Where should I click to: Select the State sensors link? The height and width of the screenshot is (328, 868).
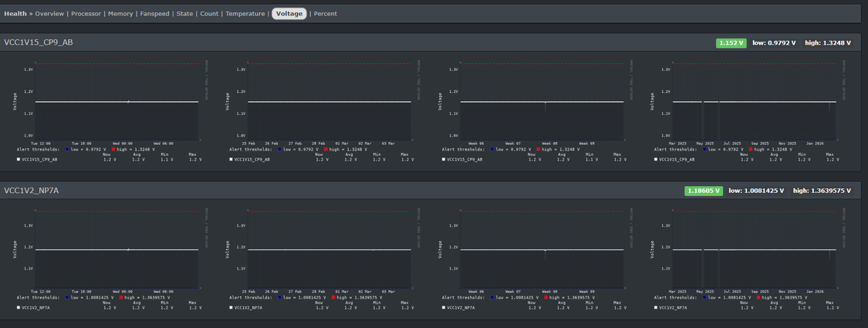[x=184, y=14]
